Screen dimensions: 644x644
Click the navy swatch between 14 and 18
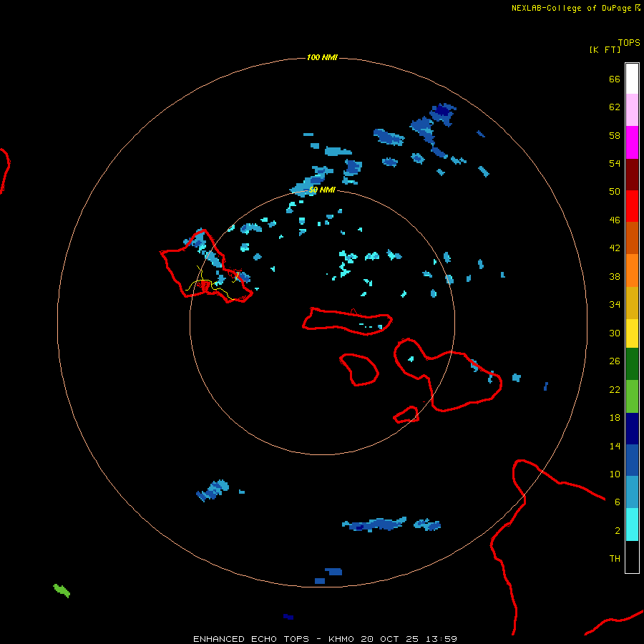[x=632, y=429]
